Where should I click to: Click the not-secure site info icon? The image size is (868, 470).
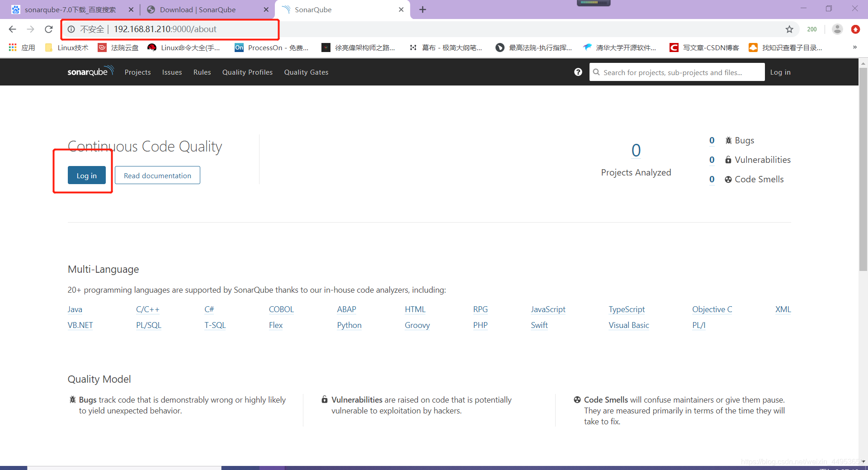point(71,29)
